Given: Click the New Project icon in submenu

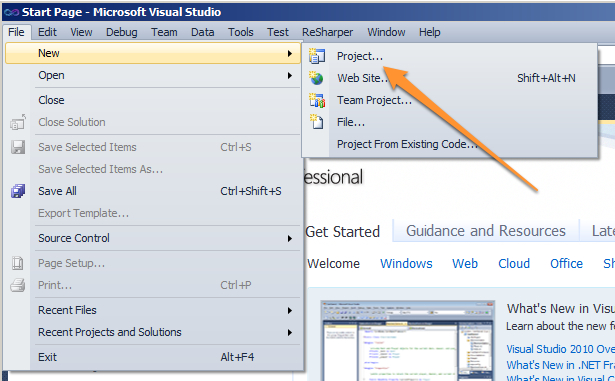Looking at the screenshot, I should tap(317, 56).
